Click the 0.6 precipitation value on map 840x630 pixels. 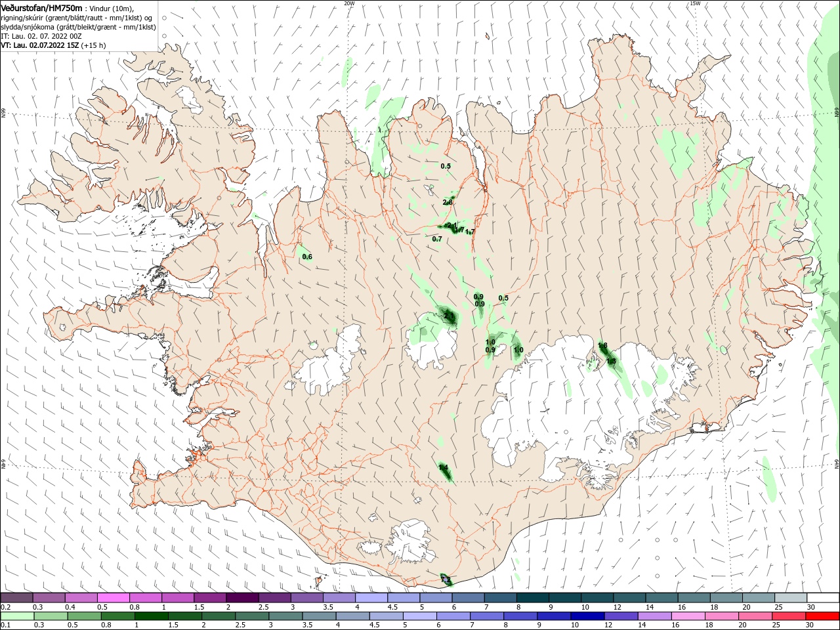307,257
